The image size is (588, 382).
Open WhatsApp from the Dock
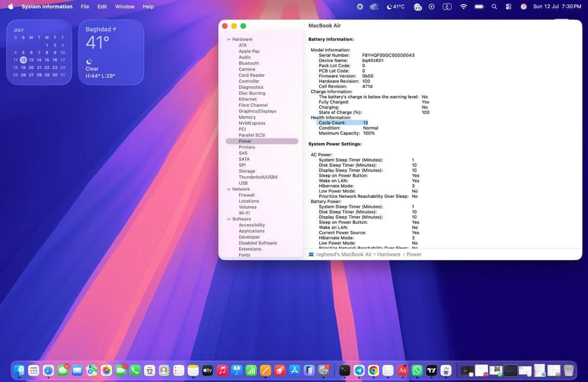(417, 370)
